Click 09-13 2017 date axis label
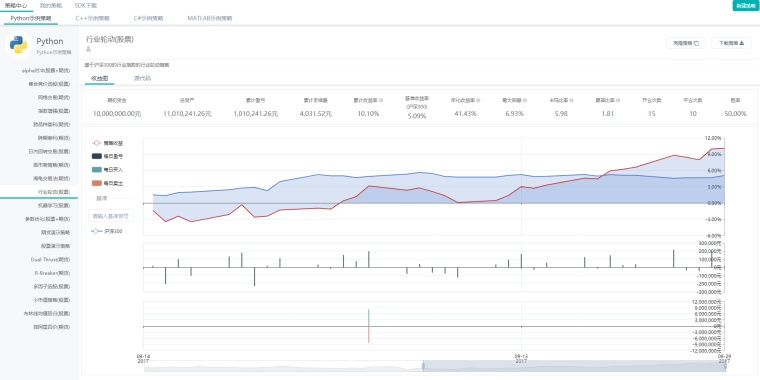The width and height of the screenshot is (760, 380). click(x=521, y=358)
